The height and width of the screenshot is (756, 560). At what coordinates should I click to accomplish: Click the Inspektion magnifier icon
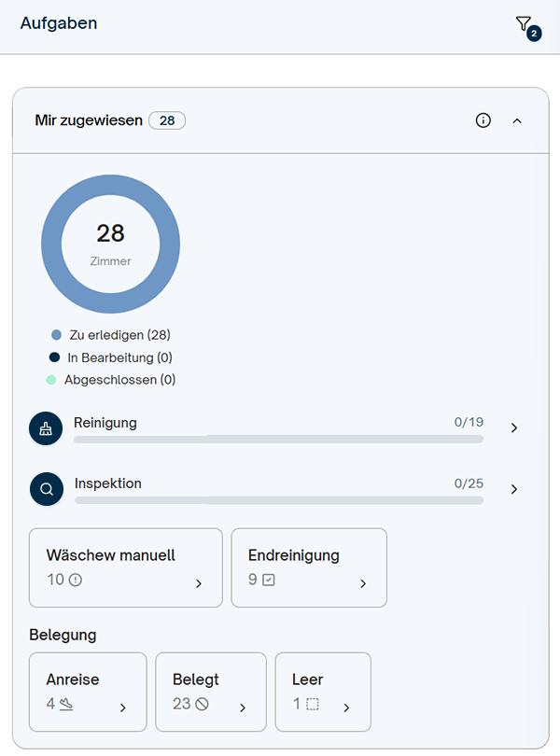(47, 489)
